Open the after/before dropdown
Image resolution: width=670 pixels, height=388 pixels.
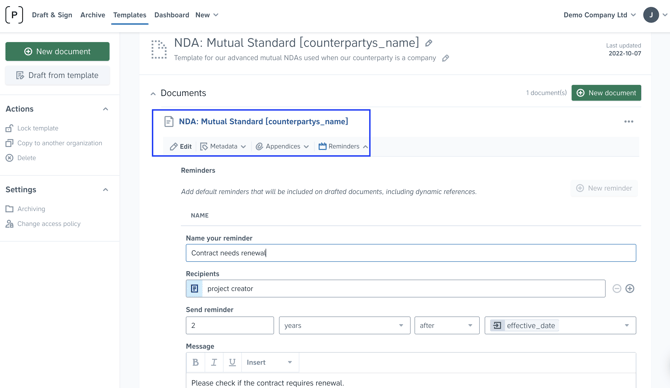coord(447,326)
